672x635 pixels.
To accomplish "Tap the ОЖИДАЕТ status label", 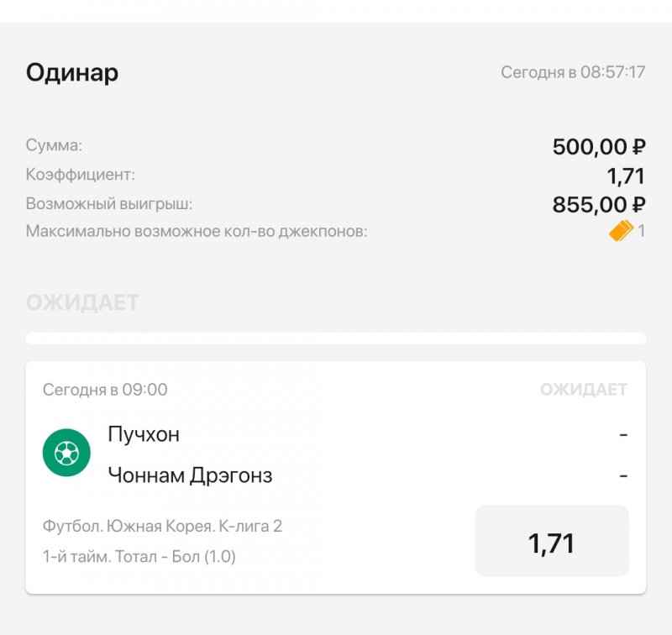I will click(81, 304).
